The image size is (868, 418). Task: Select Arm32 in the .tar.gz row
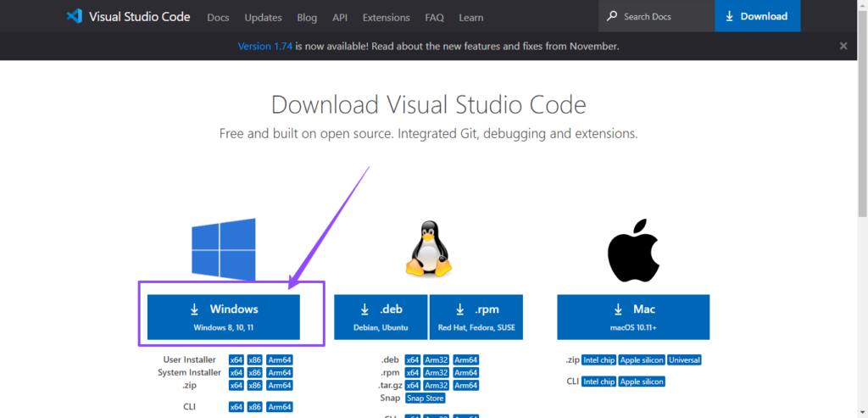[437, 385]
